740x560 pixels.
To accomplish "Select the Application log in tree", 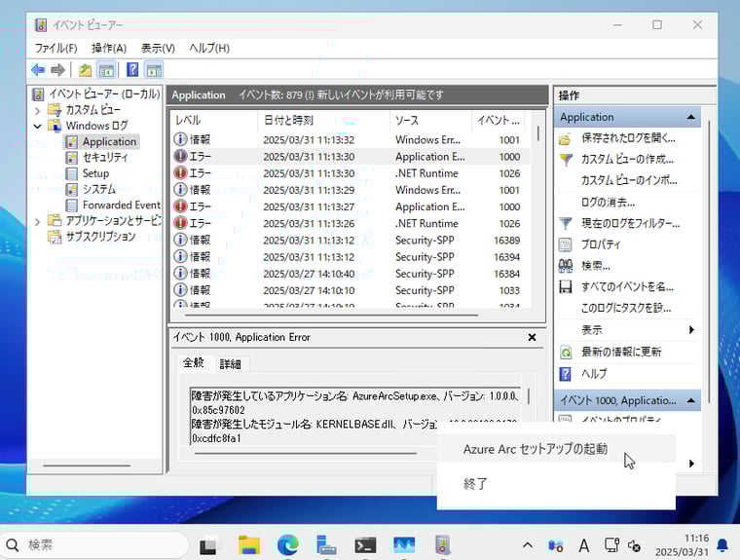I will click(x=101, y=141).
